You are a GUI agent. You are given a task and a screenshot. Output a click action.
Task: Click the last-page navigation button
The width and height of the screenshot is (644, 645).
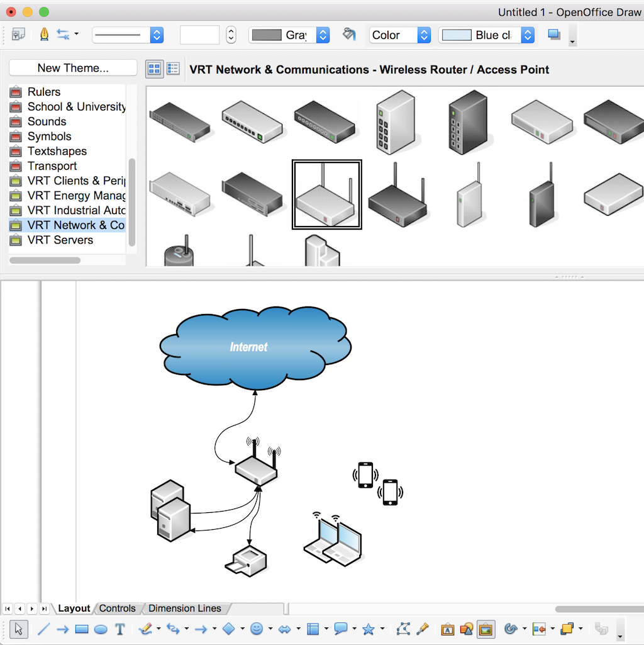click(44, 609)
